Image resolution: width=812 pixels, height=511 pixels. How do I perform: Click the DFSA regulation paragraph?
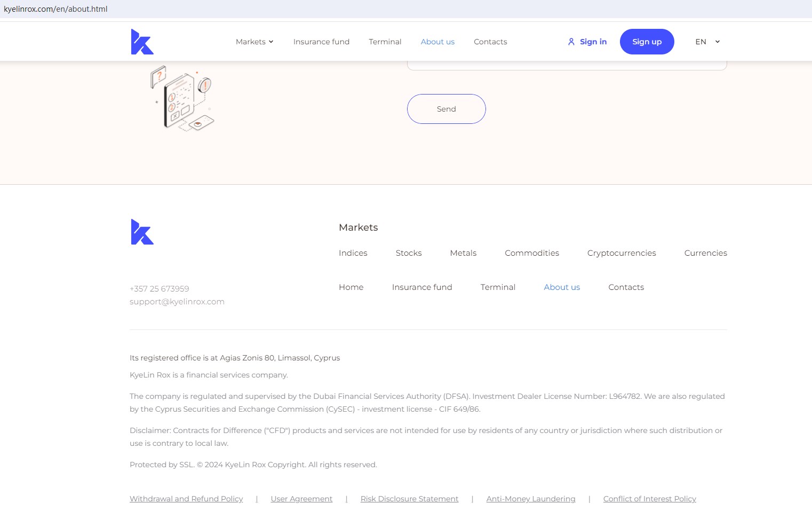427,403
